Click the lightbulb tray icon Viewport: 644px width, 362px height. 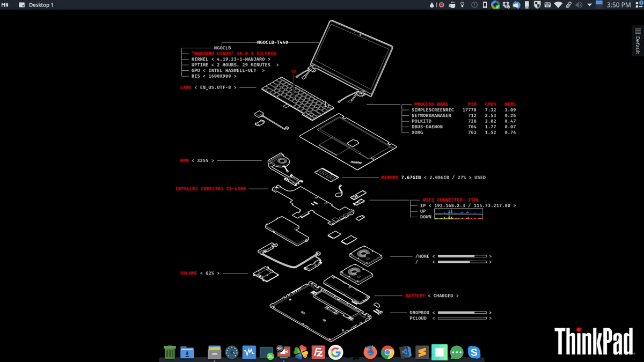pyautogui.click(x=463, y=5)
